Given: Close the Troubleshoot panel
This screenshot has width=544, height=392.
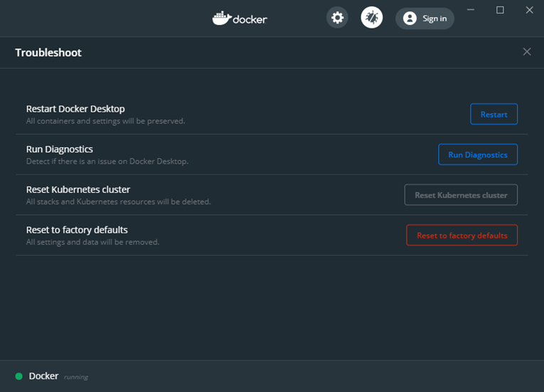Looking at the screenshot, I should click(x=527, y=52).
